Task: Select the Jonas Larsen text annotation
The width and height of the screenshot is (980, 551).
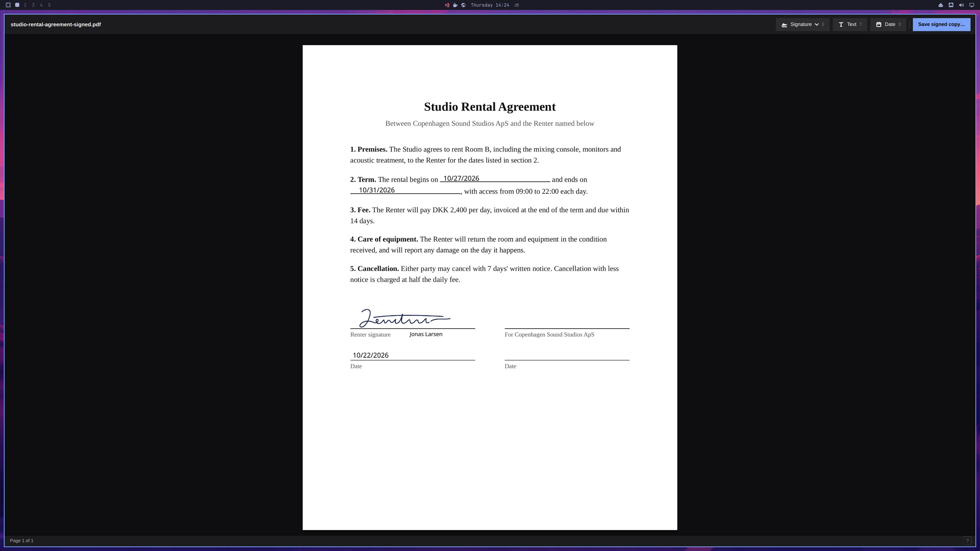Action: point(426,334)
